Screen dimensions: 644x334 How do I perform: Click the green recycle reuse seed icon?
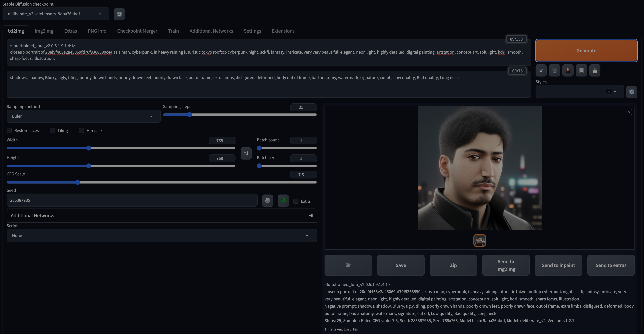[283, 201]
